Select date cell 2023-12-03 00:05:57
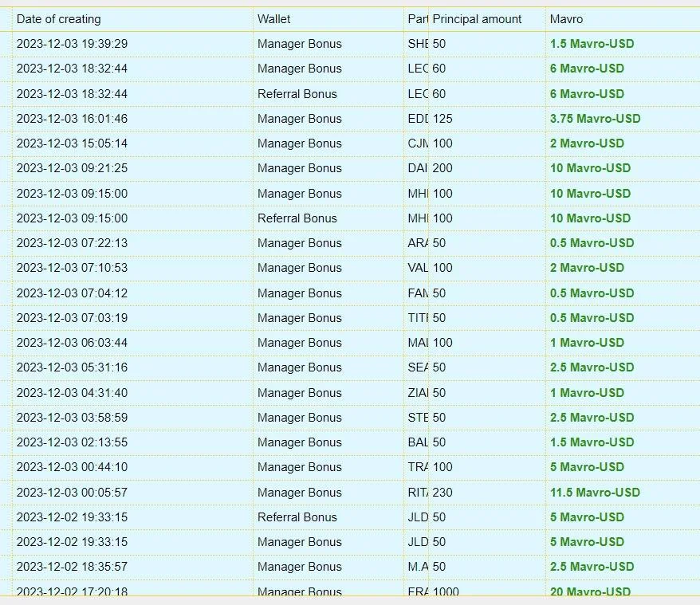Screen dimensions: 700x605 click(x=72, y=492)
